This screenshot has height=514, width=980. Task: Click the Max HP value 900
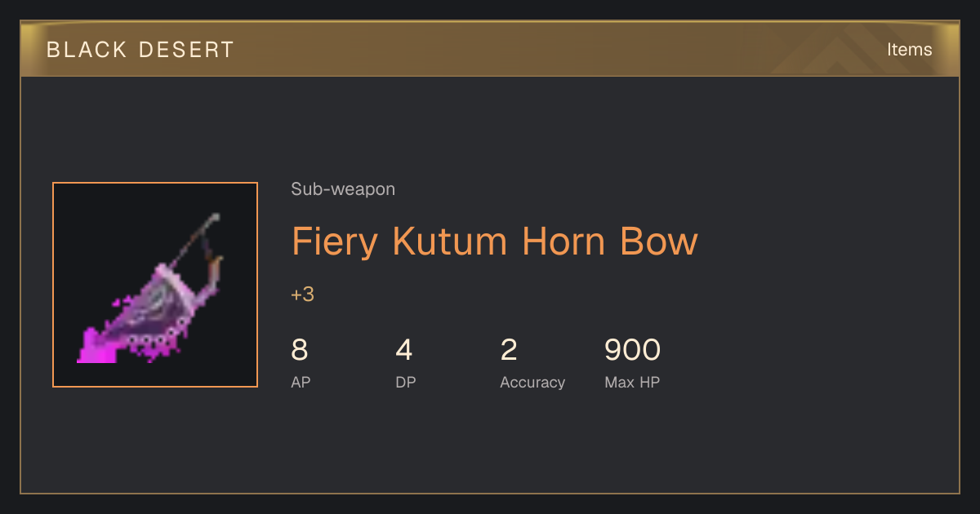click(x=632, y=350)
